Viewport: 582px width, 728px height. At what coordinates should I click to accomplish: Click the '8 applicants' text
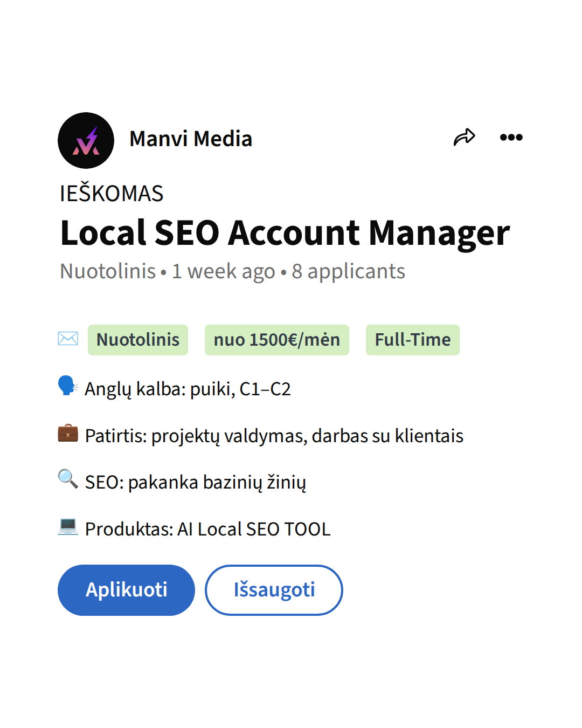click(349, 271)
